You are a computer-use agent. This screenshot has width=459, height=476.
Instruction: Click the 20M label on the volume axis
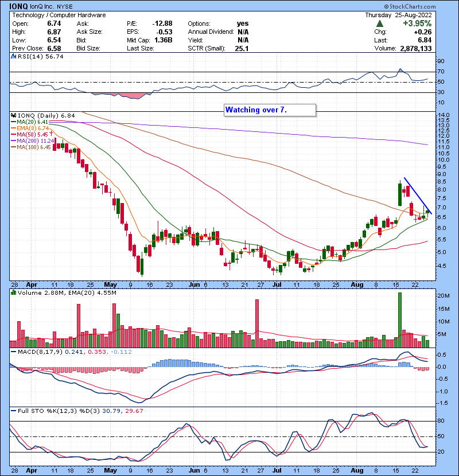443,296
